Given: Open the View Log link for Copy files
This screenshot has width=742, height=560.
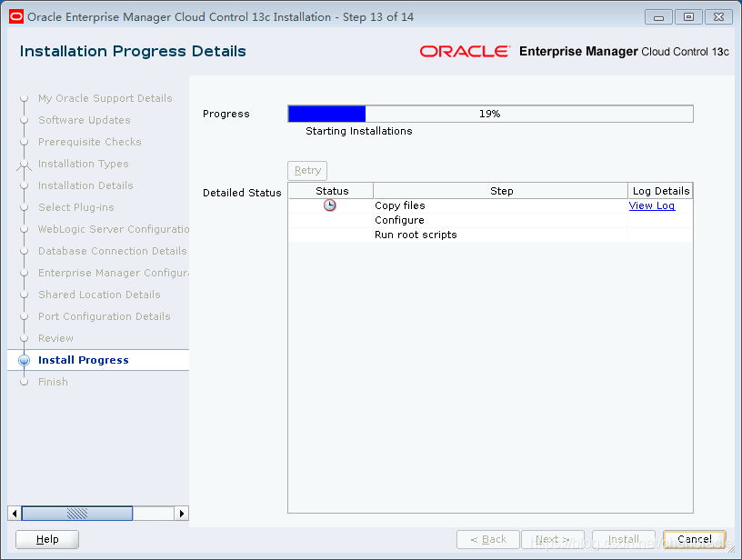Looking at the screenshot, I should coord(652,205).
